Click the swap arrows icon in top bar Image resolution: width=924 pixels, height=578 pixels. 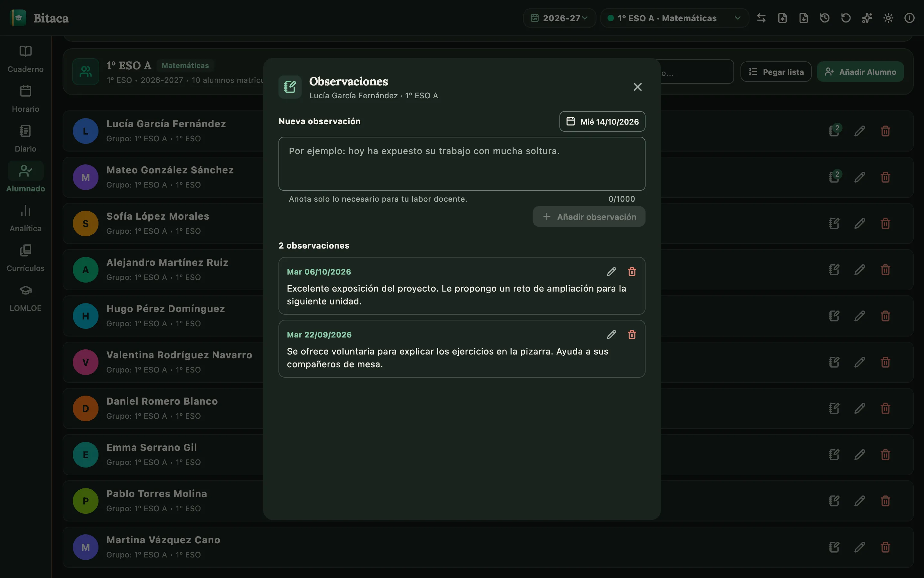[x=761, y=18]
